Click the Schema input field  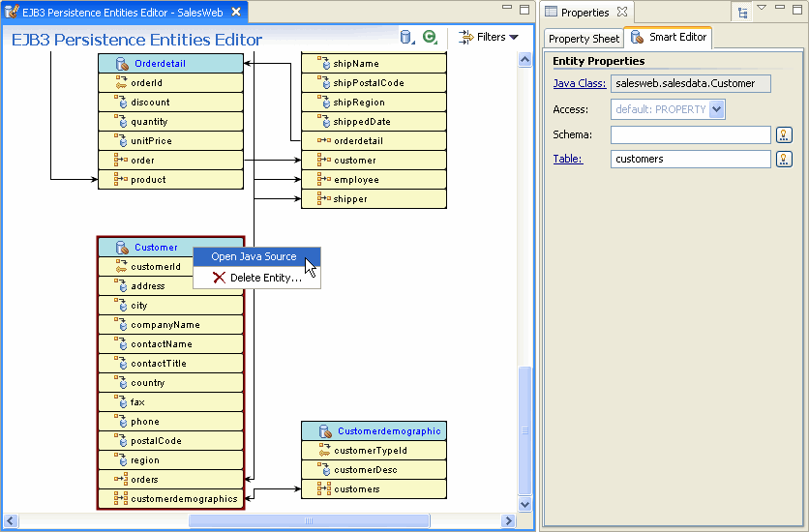pos(691,135)
